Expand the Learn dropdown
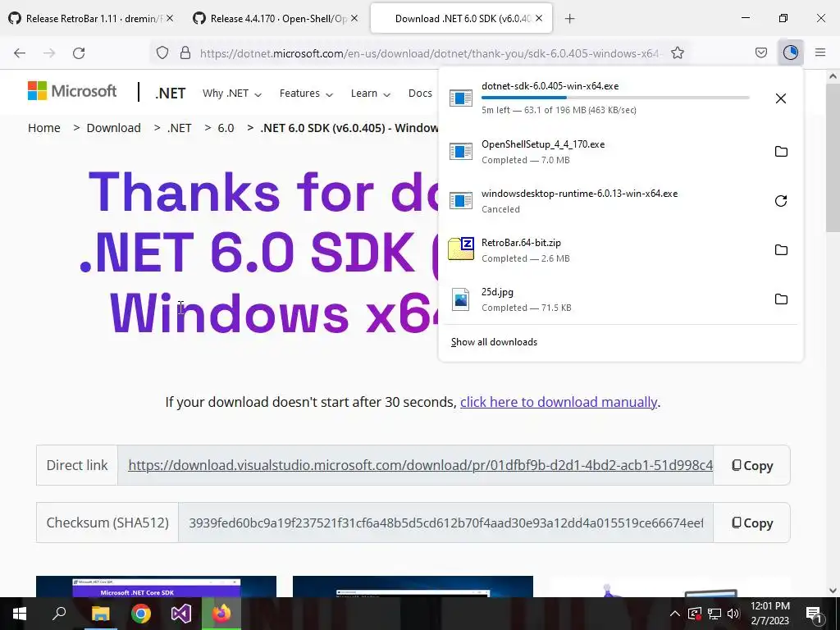Viewport: 840px width, 630px height. [371, 94]
